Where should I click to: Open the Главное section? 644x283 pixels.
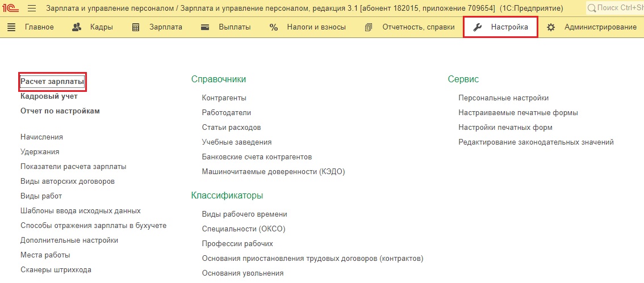click(39, 27)
